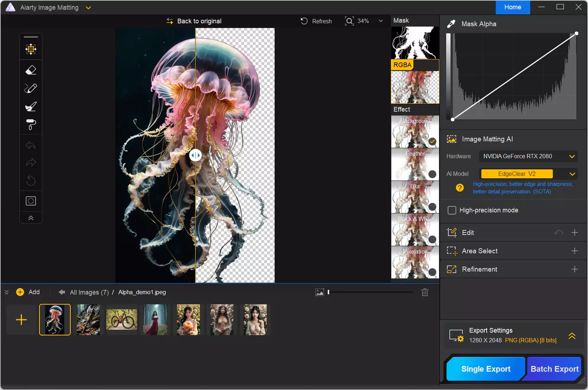Select the bicycle image thumbnail

pos(122,320)
